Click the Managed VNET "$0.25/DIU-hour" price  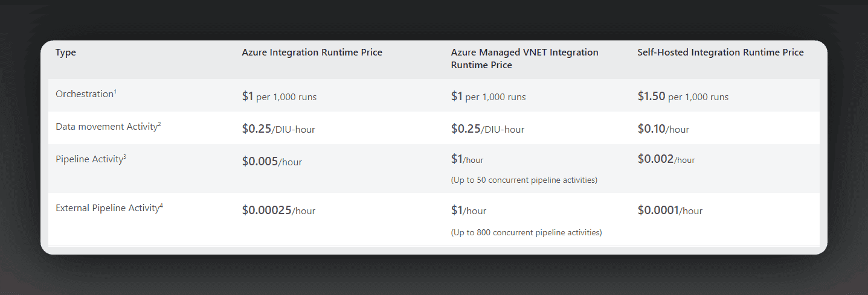pyautogui.click(x=487, y=129)
